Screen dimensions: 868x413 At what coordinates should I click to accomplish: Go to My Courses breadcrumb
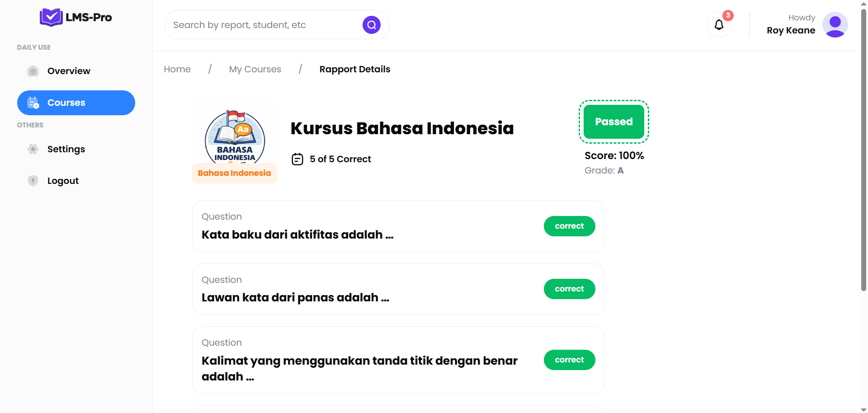pyautogui.click(x=255, y=69)
